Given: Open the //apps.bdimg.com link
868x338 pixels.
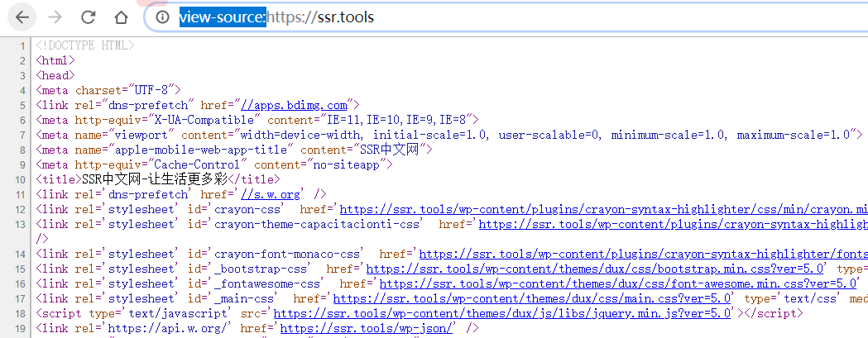Looking at the screenshot, I should (x=294, y=105).
